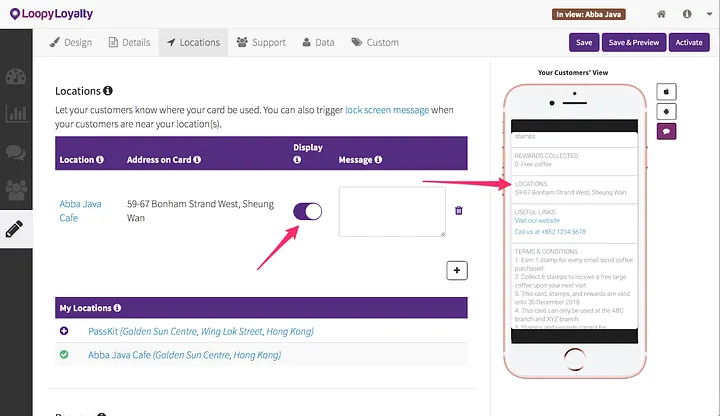Image resolution: width=720 pixels, height=416 pixels.
Task: Switch preview to Apple device view
Action: [x=666, y=92]
